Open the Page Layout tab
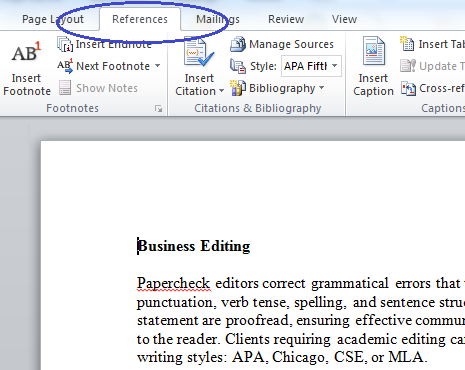This screenshot has width=465, height=370. [x=53, y=19]
